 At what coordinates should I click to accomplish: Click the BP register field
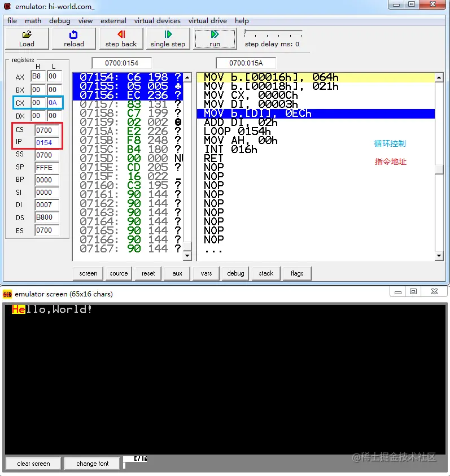point(47,180)
